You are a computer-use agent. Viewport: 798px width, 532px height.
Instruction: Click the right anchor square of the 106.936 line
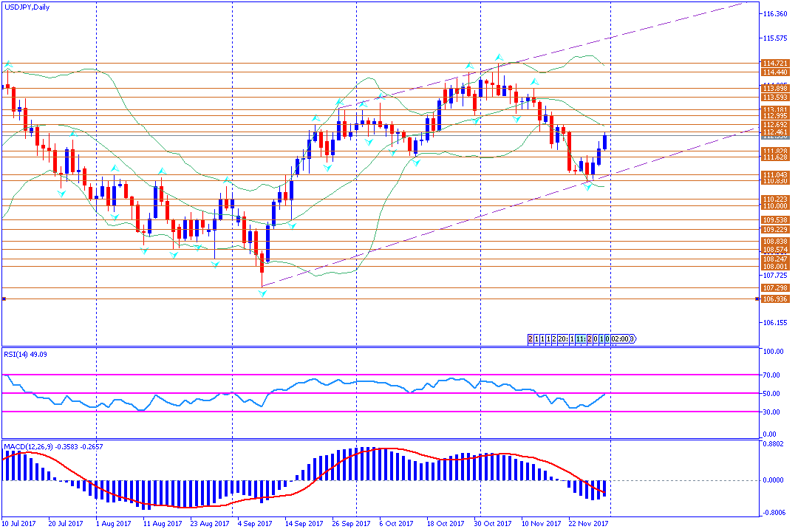coord(757,299)
